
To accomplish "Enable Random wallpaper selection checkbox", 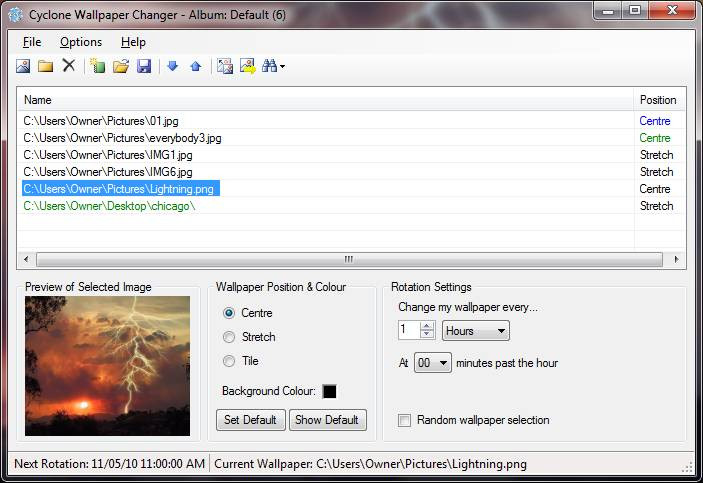I will 404,420.
